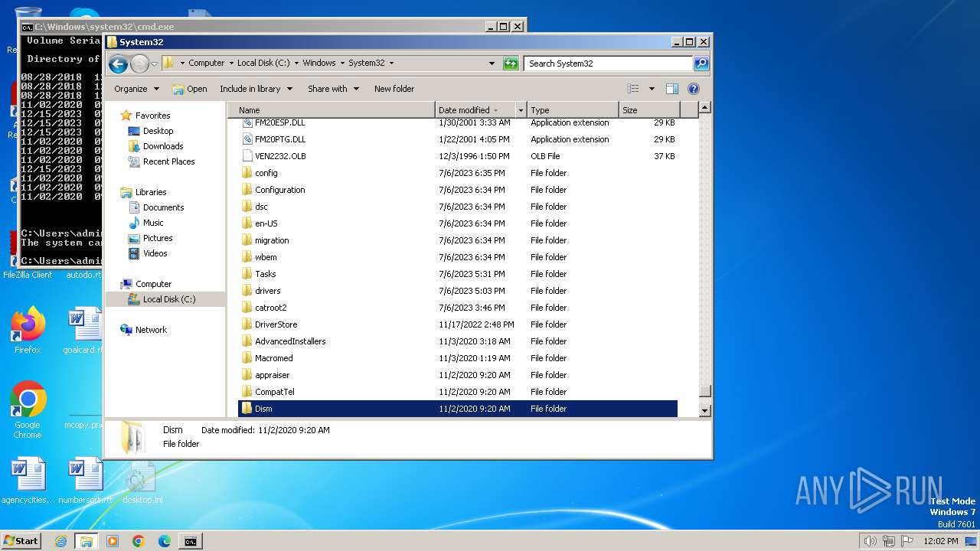Click the File Explorer taskbar button

click(x=87, y=541)
